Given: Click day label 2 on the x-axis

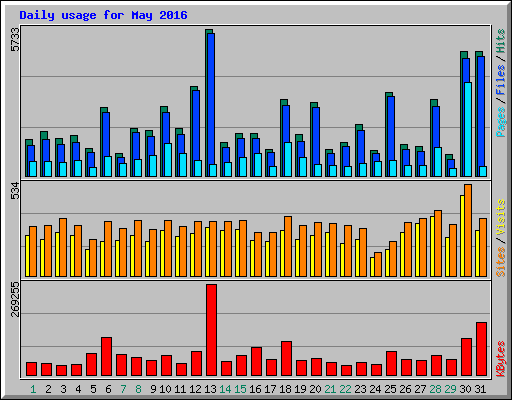Looking at the screenshot, I should click(x=48, y=389).
